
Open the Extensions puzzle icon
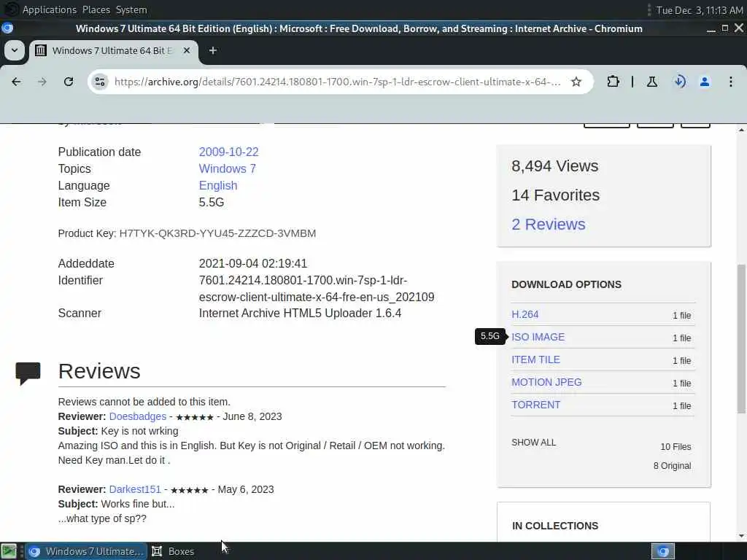613,82
